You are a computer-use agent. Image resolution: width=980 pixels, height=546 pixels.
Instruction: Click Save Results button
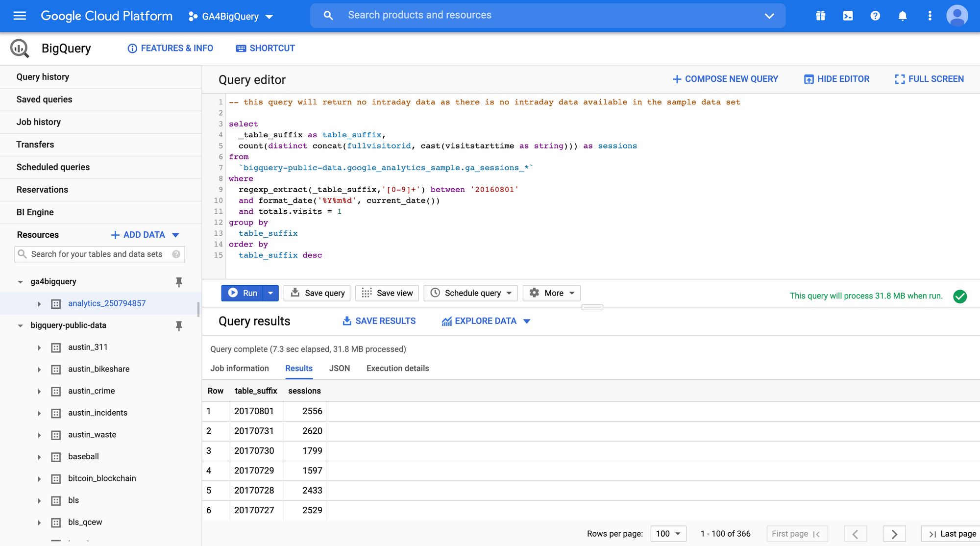pyautogui.click(x=379, y=321)
